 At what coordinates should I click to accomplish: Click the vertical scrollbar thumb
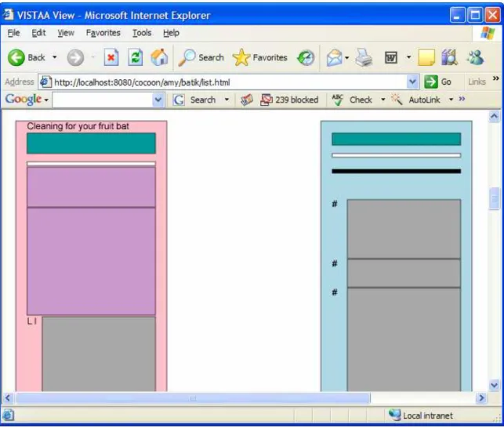pos(495,198)
